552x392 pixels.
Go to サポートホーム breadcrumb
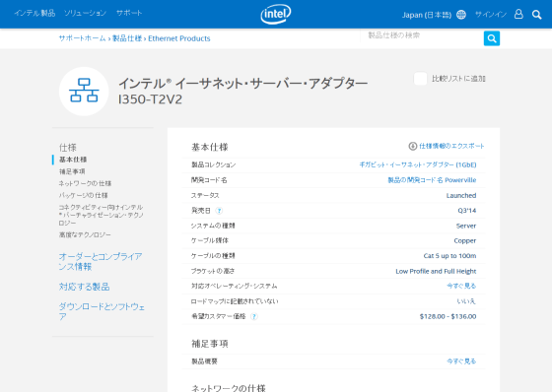click(82, 38)
